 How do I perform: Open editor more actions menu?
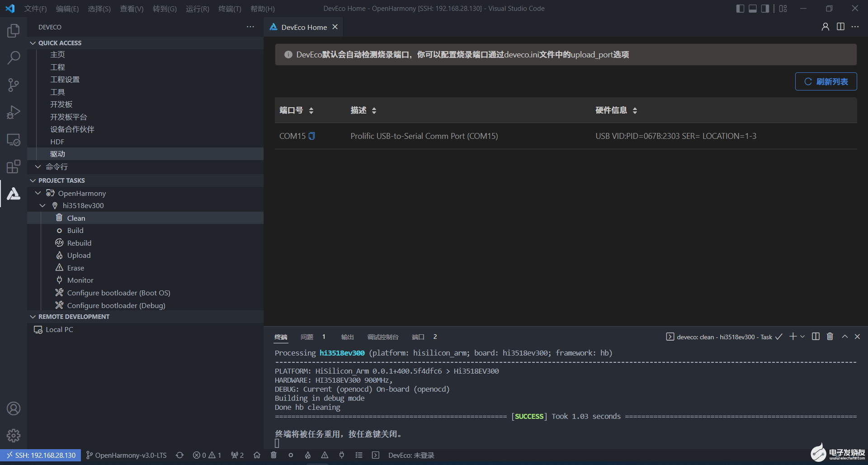point(855,27)
